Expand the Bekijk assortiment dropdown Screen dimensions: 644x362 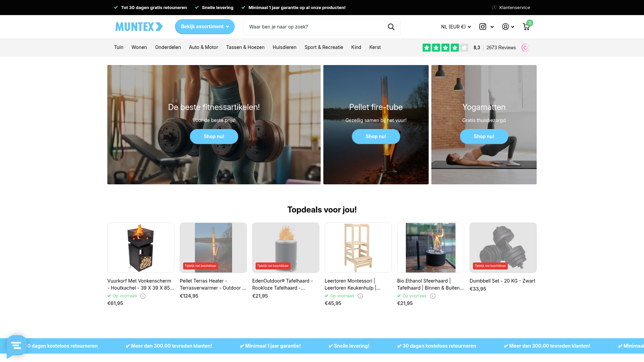click(205, 26)
